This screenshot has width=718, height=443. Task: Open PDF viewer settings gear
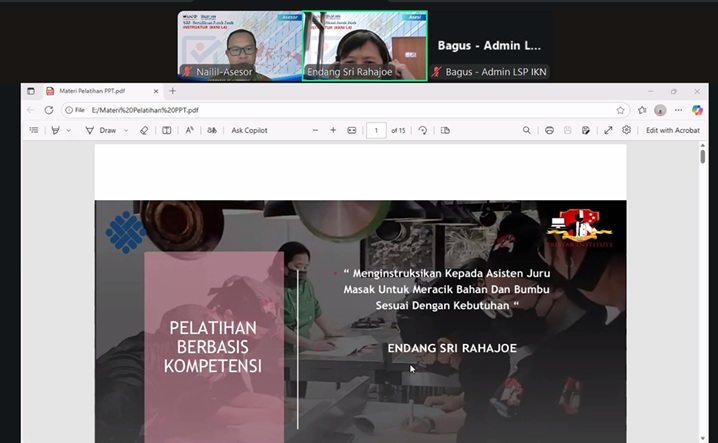(x=627, y=130)
